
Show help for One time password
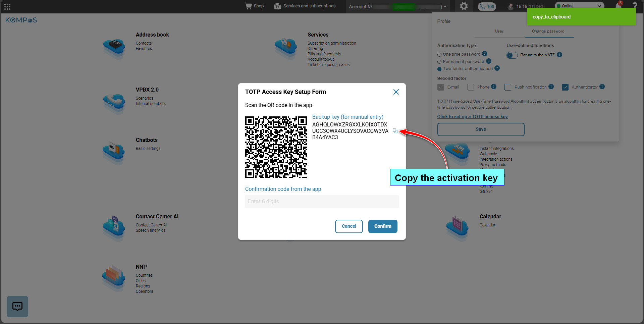click(x=485, y=54)
